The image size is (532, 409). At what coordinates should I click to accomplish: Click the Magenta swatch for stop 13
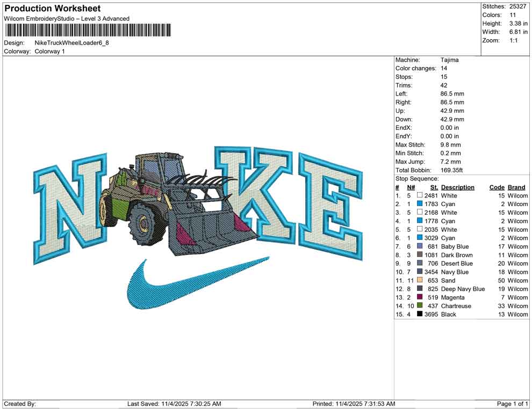419,297
